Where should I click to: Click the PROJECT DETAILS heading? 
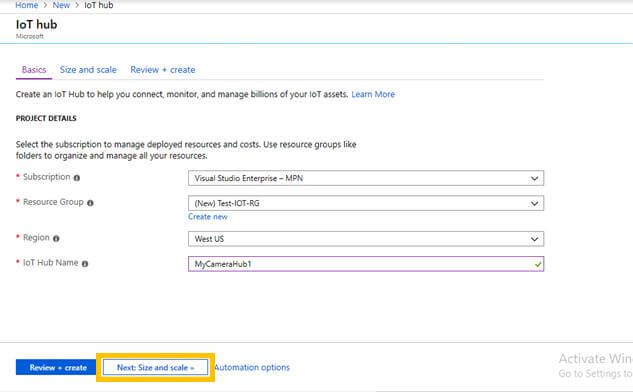point(46,118)
